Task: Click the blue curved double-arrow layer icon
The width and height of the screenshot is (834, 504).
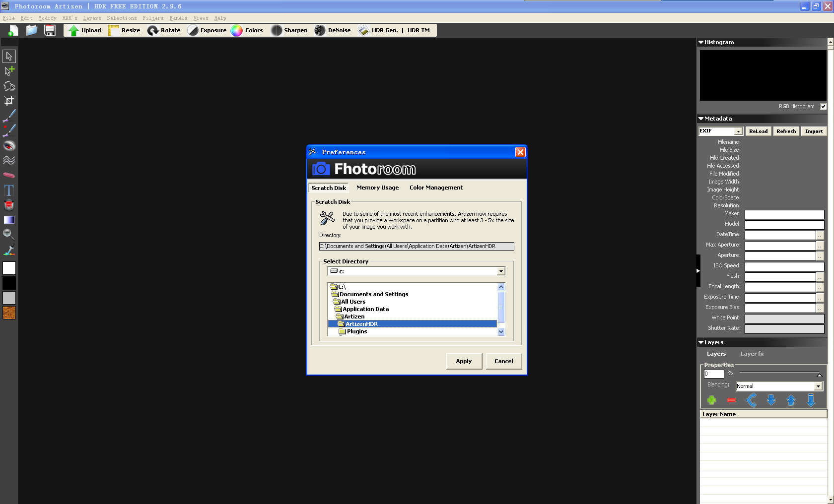Action: (x=751, y=400)
